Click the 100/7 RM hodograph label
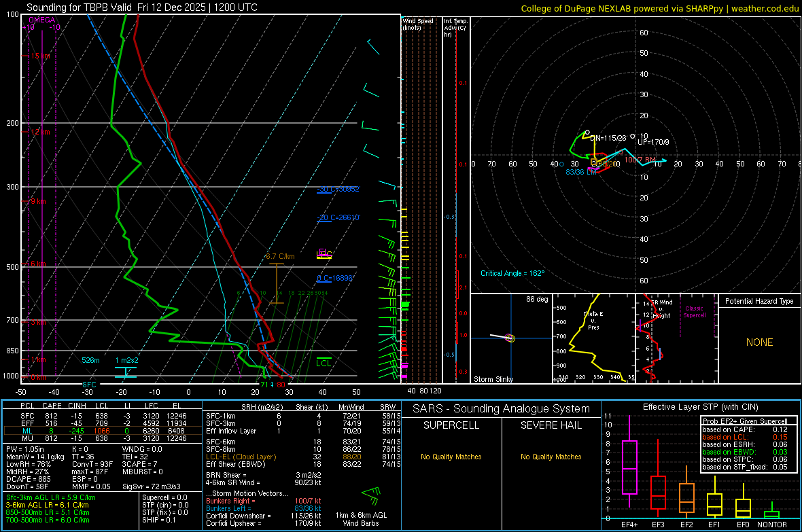802x532 pixels. click(640, 160)
